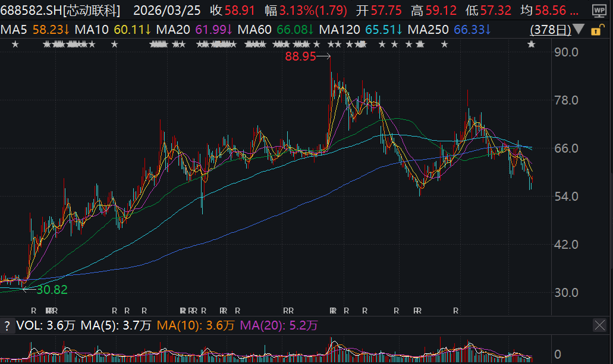Select the rightmost R marker below the chart

[x=455, y=311]
